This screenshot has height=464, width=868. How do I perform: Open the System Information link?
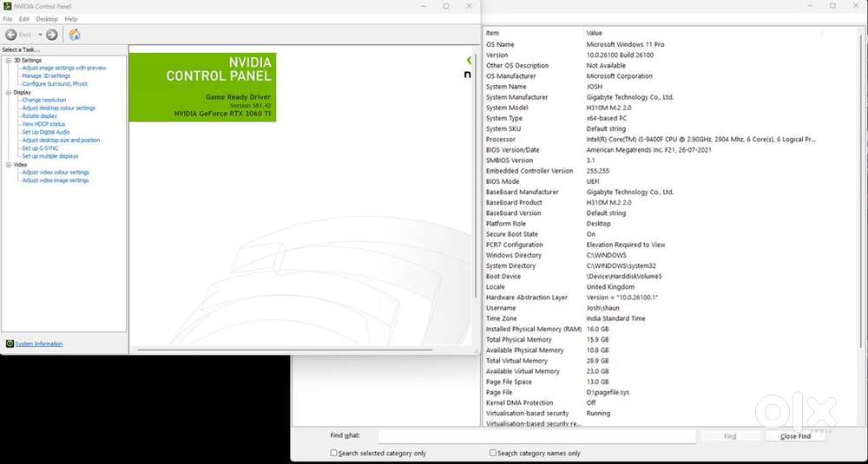(x=39, y=343)
